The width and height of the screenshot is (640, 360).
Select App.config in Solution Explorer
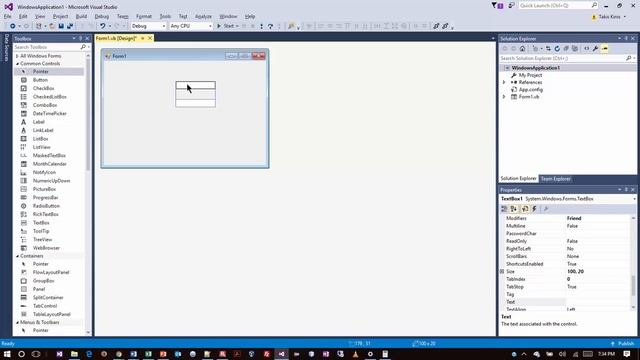click(x=531, y=89)
